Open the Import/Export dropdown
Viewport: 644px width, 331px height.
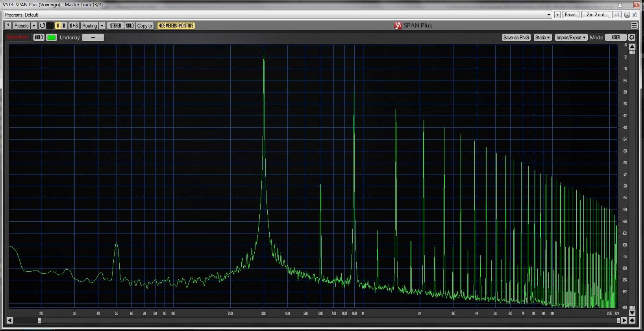point(571,37)
